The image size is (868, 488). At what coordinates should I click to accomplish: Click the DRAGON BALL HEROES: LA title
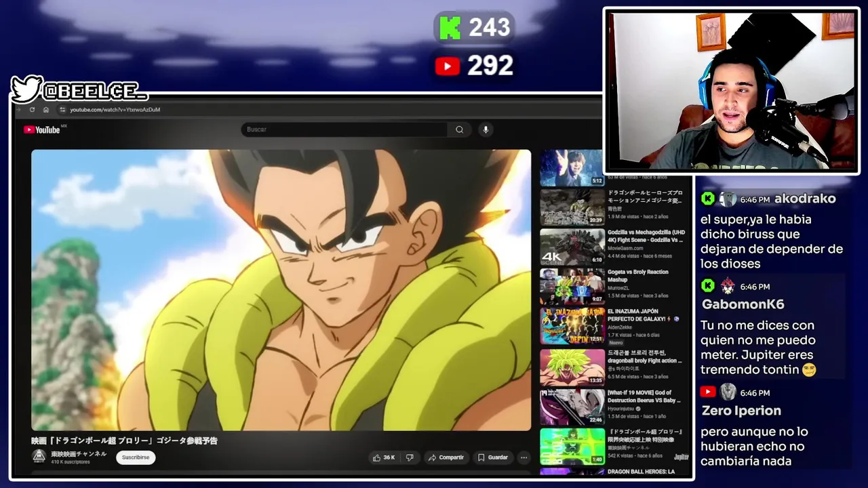click(642, 472)
